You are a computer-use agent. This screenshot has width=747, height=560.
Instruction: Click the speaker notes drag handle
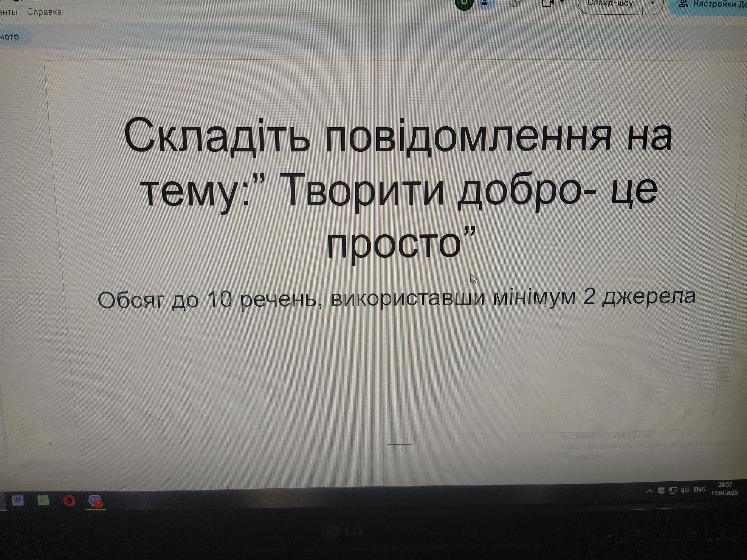[399, 444]
